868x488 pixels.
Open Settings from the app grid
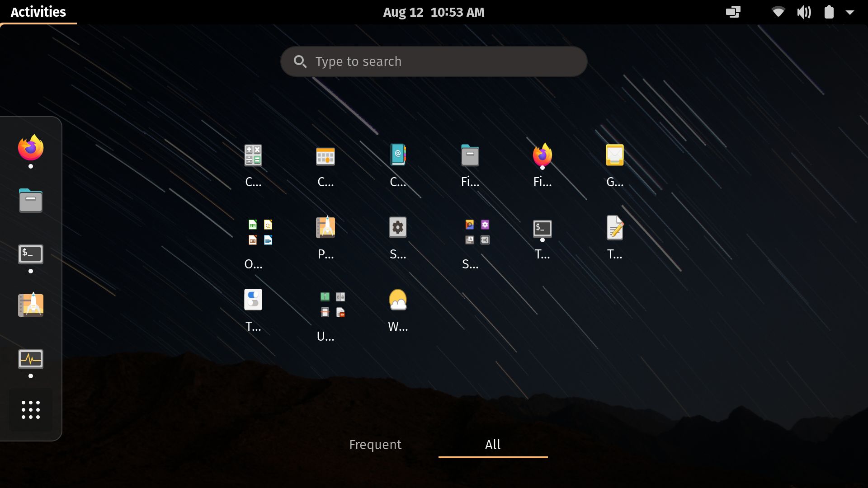tap(398, 228)
